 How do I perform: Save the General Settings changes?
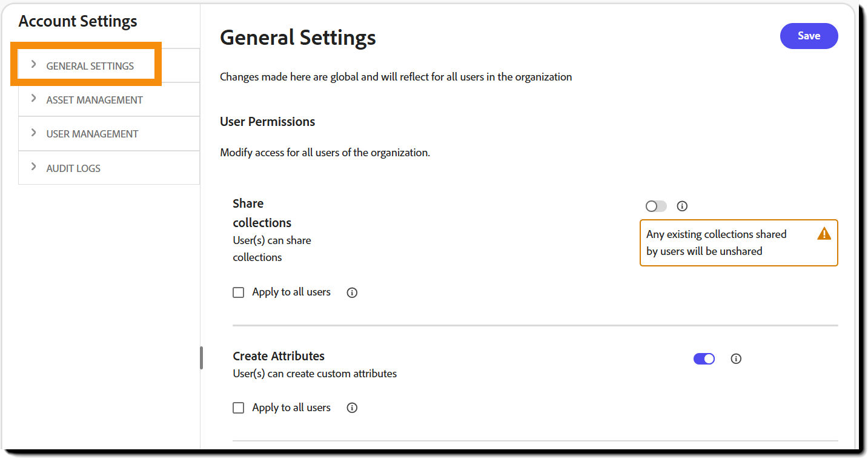[809, 36]
